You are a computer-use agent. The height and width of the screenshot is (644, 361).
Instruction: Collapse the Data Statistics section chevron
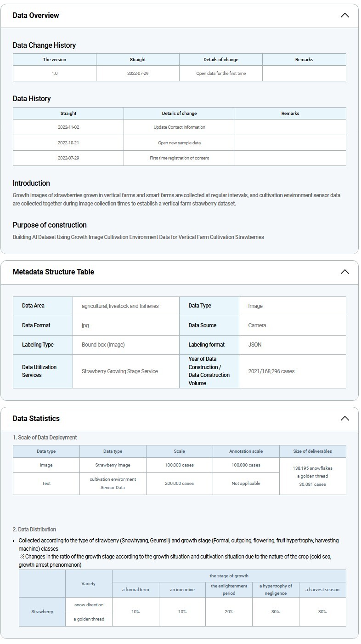point(344,418)
